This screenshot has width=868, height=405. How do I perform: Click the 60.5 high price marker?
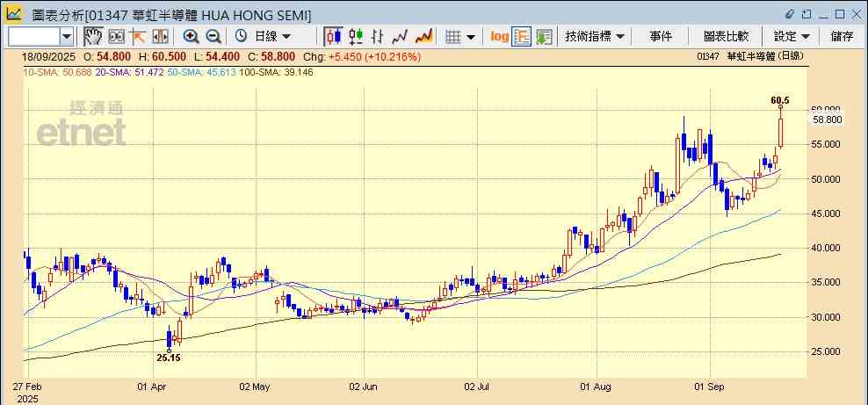pyautogui.click(x=779, y=101)
